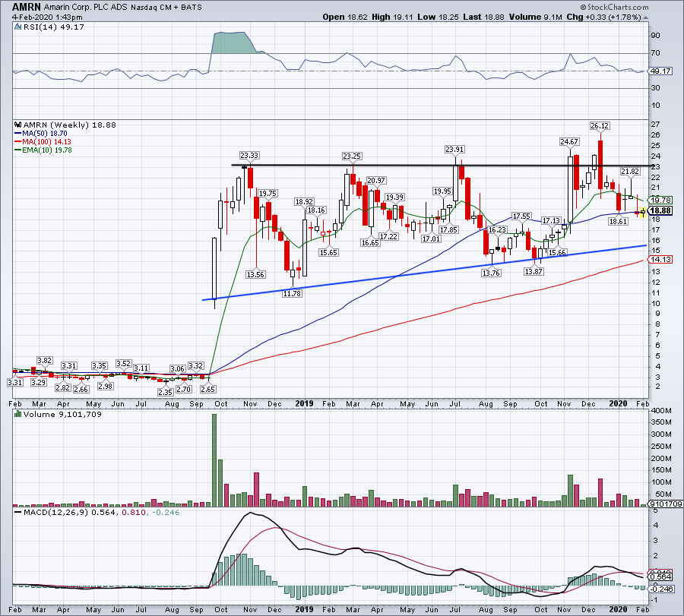Click the red MA(100) line swatch in legend
The width and height of the screenshot is (684, 616).
pyautogui.click(x=18, y=142)
